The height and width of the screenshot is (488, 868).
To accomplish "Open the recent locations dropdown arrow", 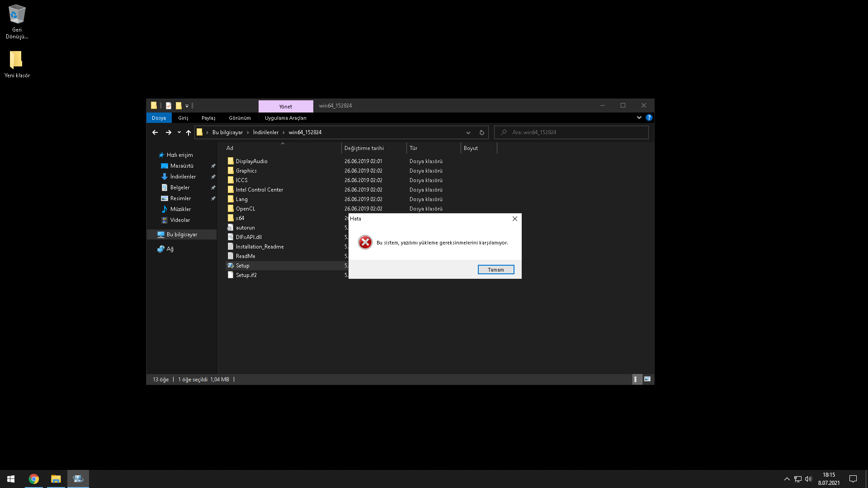I will point(179,132).
